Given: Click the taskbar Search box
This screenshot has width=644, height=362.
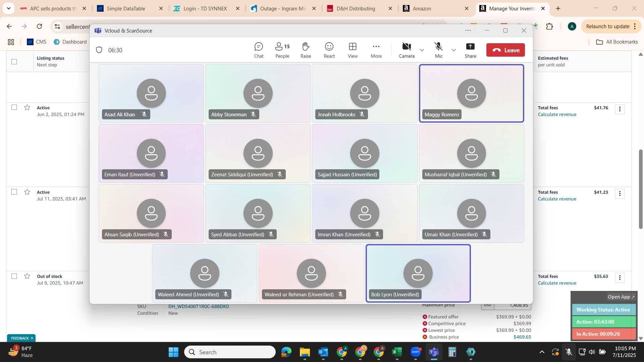Looking at the screenshot, I should [x=230, y=352].
